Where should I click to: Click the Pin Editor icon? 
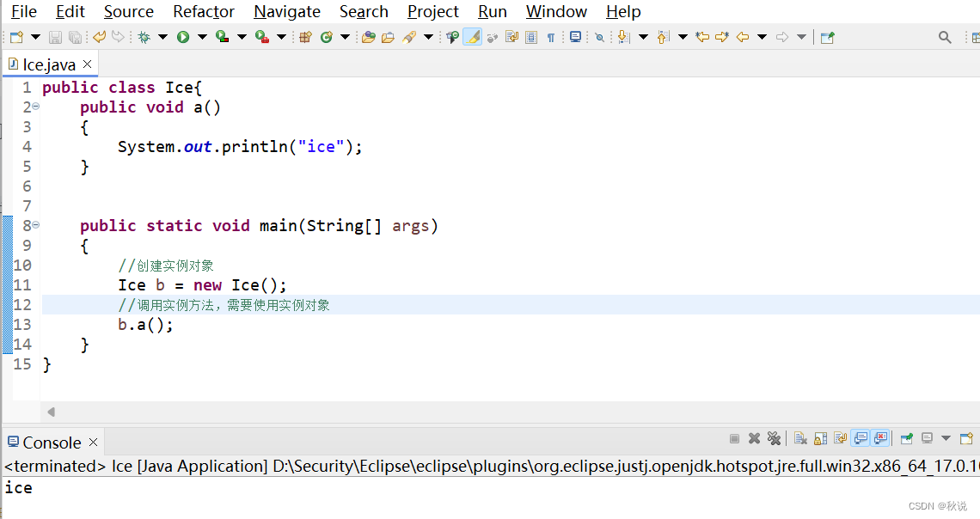[828, 38]
